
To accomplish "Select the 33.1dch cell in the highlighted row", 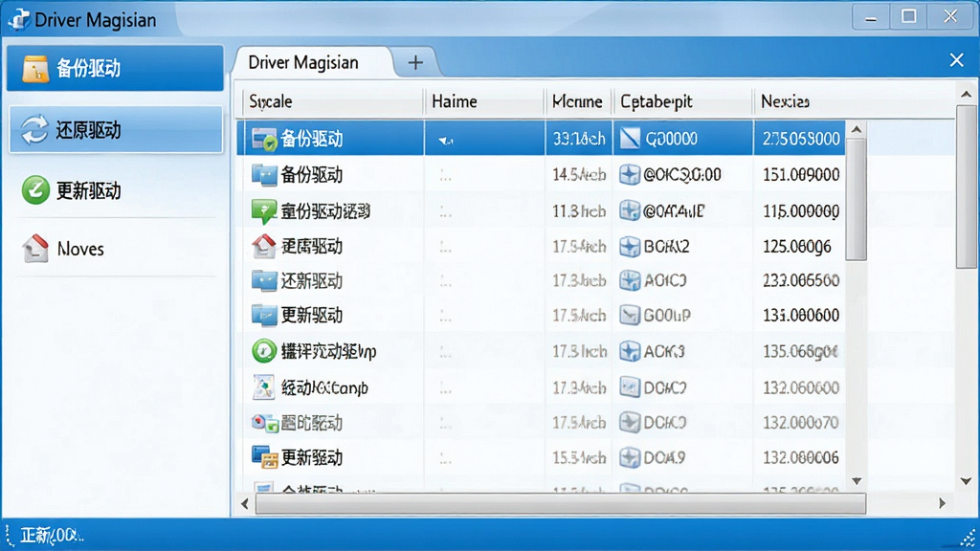I will click(579, 139).
